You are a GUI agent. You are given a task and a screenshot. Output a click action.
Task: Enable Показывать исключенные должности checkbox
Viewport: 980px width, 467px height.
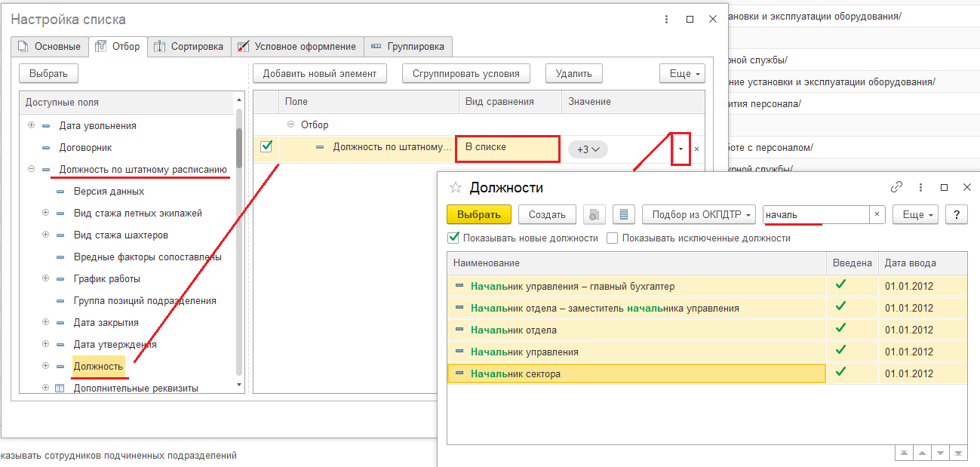coord(613,238)
